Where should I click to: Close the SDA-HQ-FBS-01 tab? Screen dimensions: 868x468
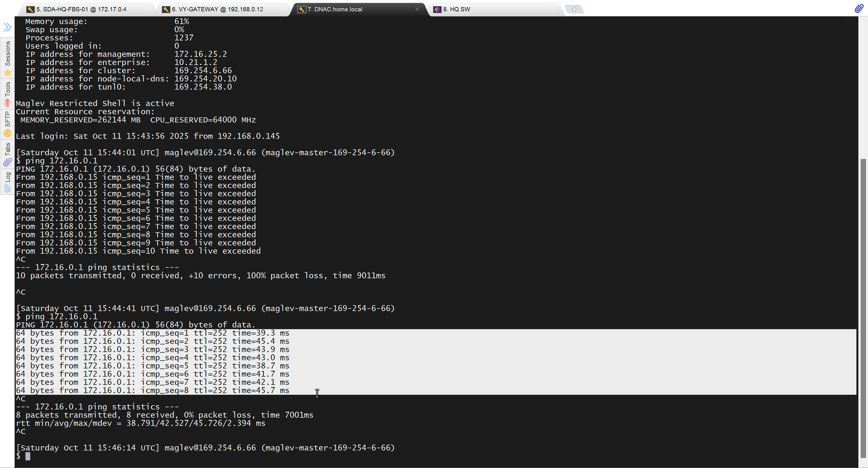click(x=146, y=9)
